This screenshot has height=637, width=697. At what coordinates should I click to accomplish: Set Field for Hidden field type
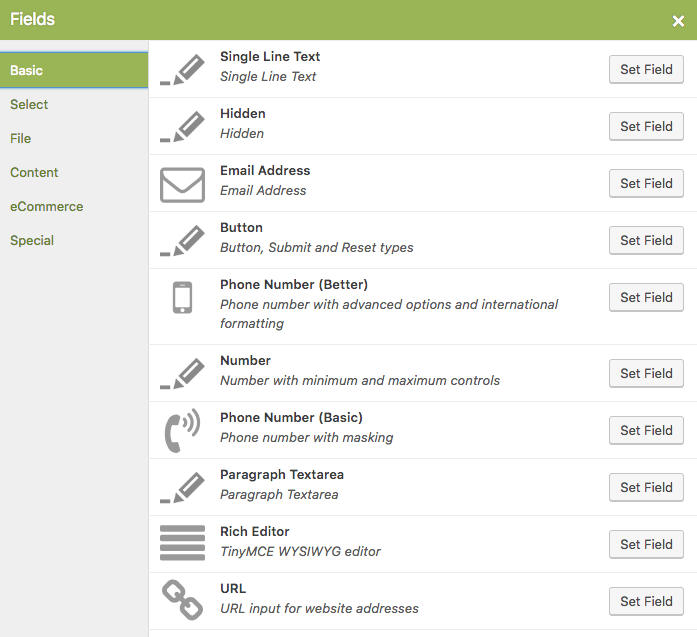point(646,126)
